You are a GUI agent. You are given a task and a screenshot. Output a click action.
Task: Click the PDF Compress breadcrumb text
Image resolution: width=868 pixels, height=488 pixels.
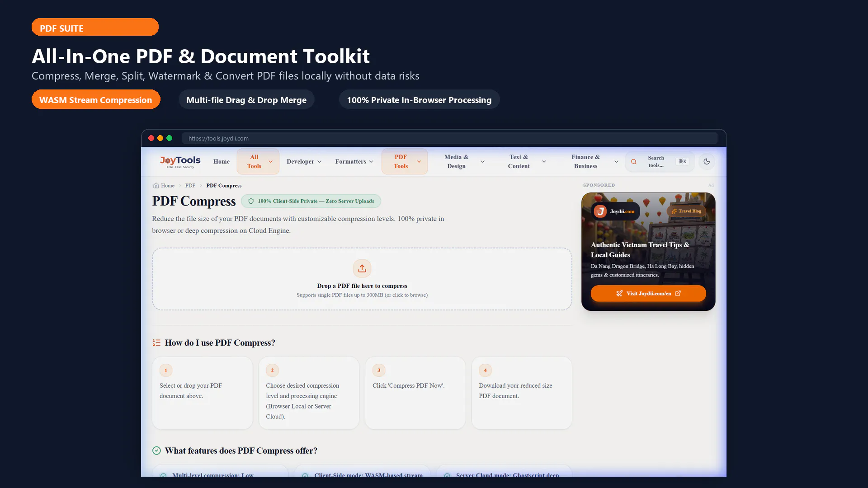point(224,186)
